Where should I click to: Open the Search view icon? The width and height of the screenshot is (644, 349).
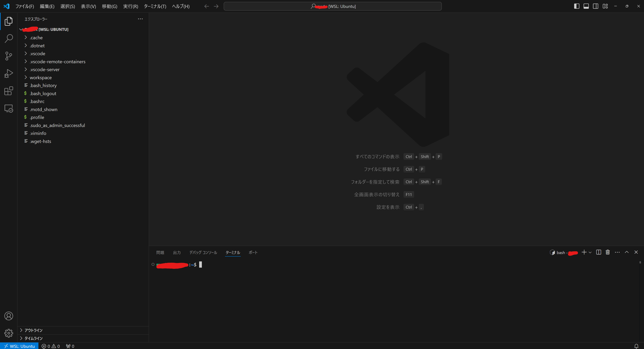[9, 38]
